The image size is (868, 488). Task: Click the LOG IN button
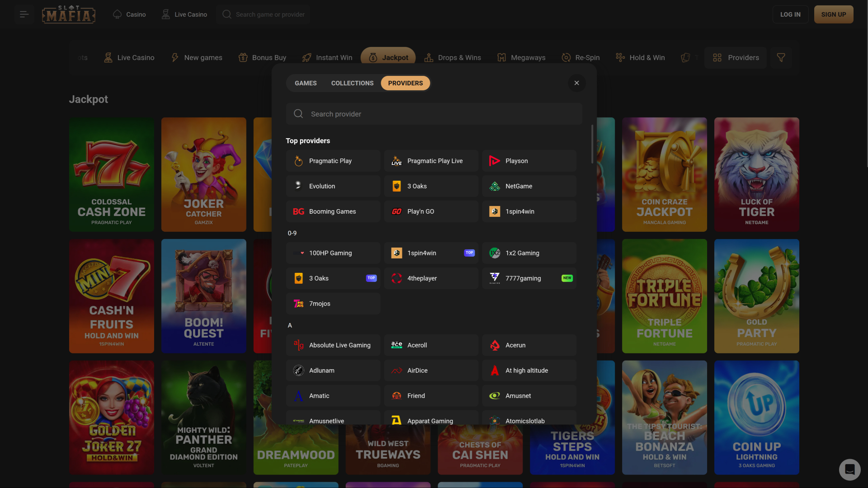pos(790,14)
